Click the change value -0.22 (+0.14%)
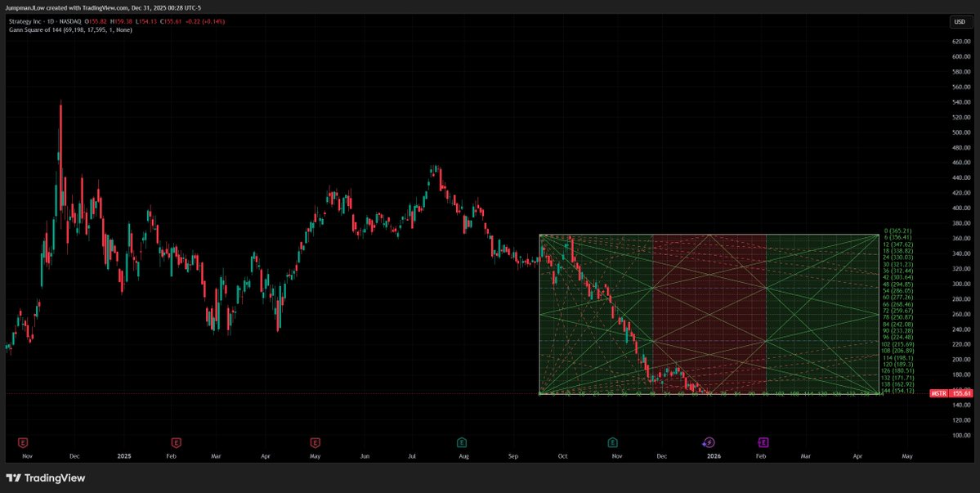 (x=205, y=22)
